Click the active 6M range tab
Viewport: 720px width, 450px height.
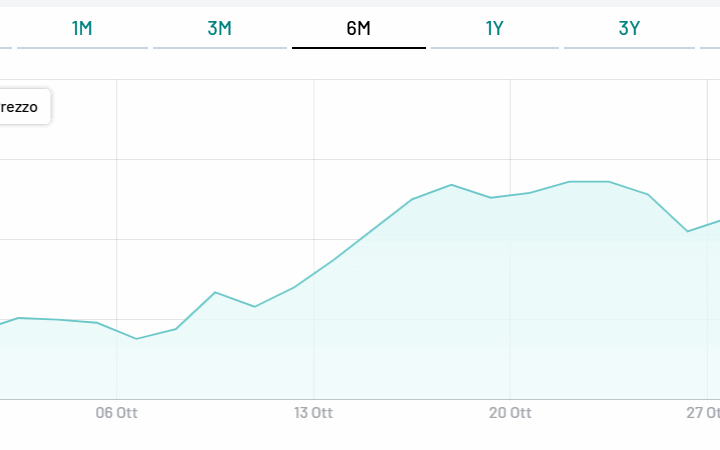coord(358,28)
